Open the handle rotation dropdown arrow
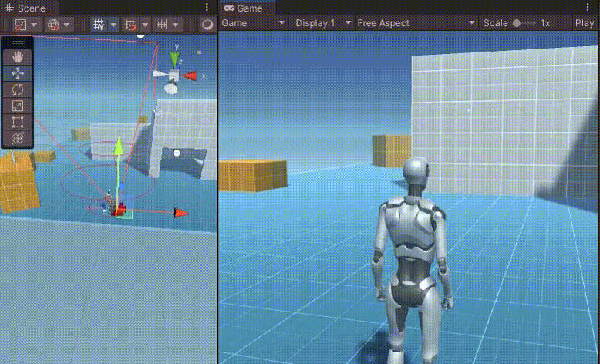The image size is (600, 364). coord(67,25)
